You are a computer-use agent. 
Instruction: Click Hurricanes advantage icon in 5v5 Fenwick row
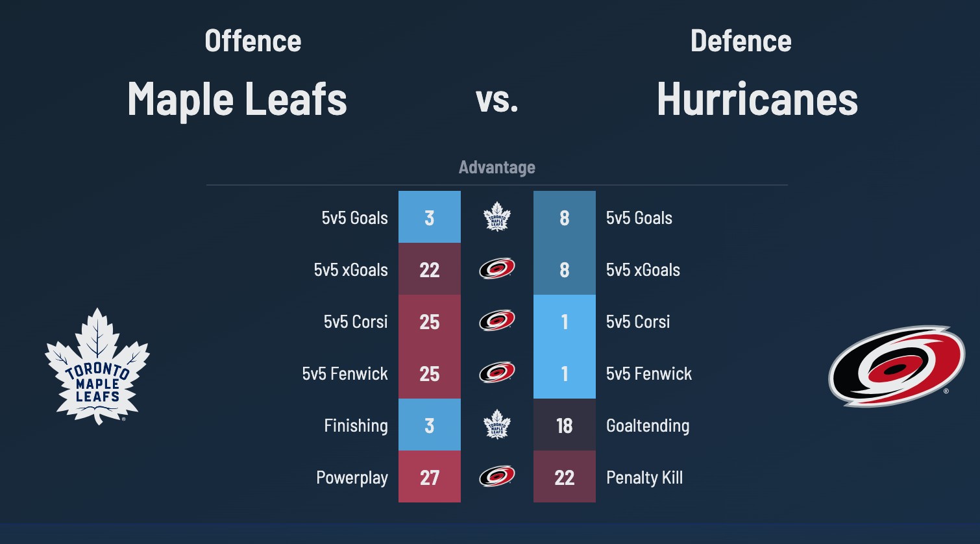tap(497, 373)
